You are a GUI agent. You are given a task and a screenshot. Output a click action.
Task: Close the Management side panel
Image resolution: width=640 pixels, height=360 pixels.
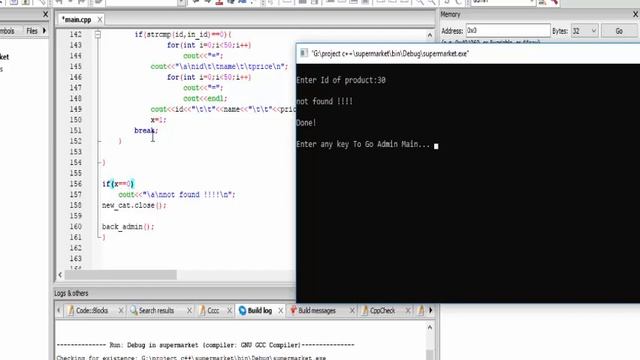(x=45, y=14)
